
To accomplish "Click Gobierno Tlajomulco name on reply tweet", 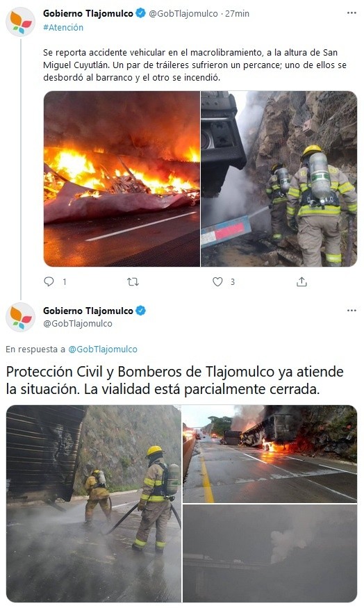I will (x=88, y=311).
